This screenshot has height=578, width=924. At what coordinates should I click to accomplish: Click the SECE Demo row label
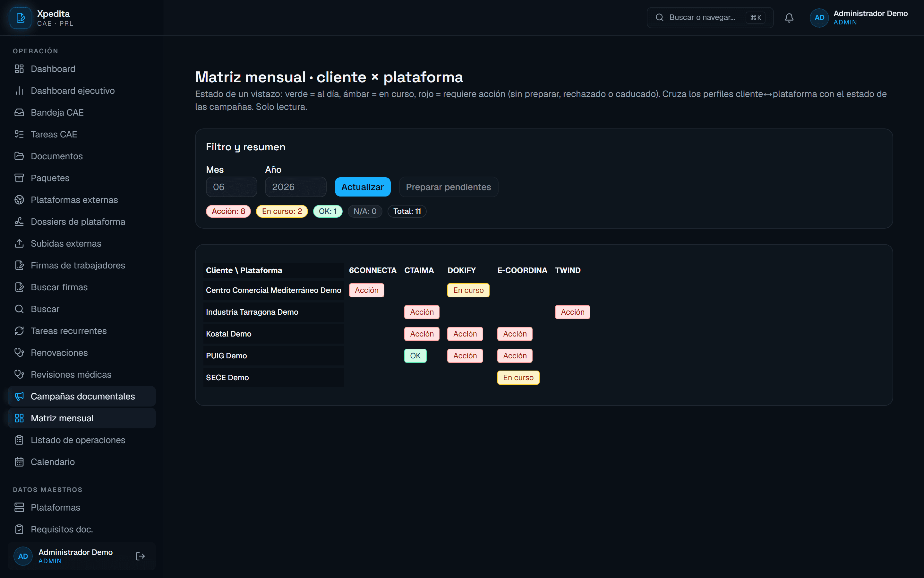pyautogui.click(x=227, y=377)
